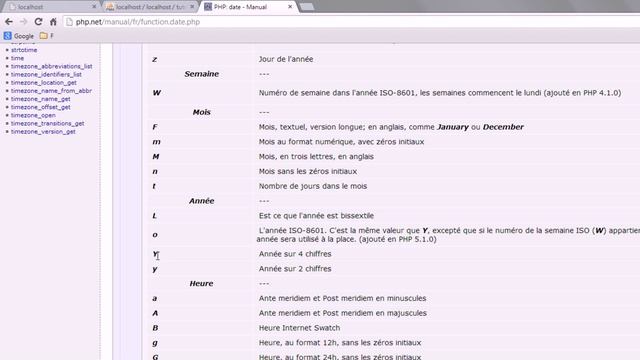
Task: Click the 'Mois' section heading
Action: 201,112
